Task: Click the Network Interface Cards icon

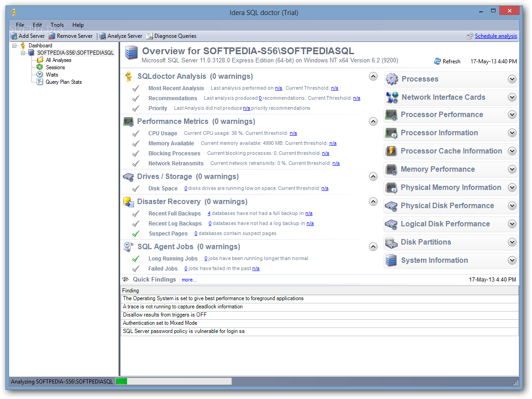Action: (x=392, y=97)
